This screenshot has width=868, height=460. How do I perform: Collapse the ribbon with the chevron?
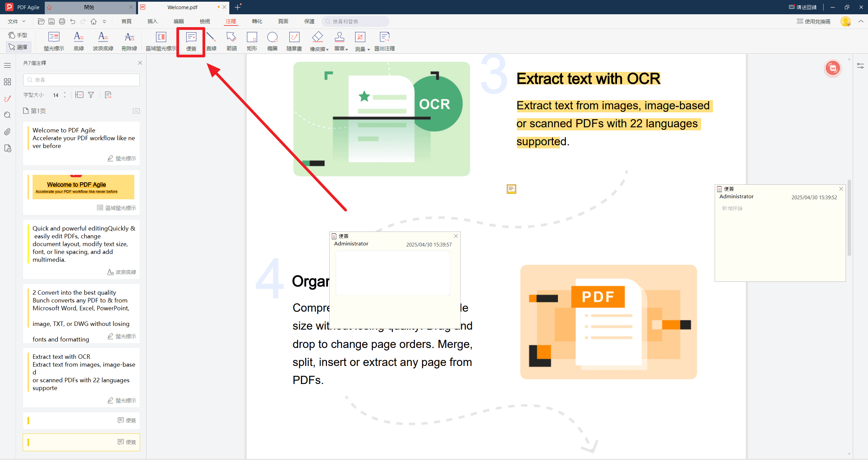pyautogui.click(x=861, y=21)
